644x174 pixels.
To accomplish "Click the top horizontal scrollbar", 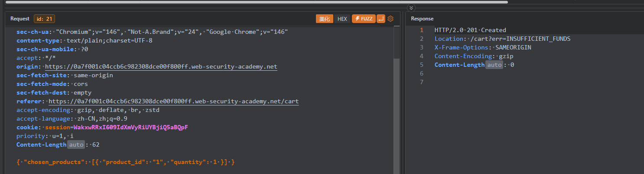I will click(256, 2).
